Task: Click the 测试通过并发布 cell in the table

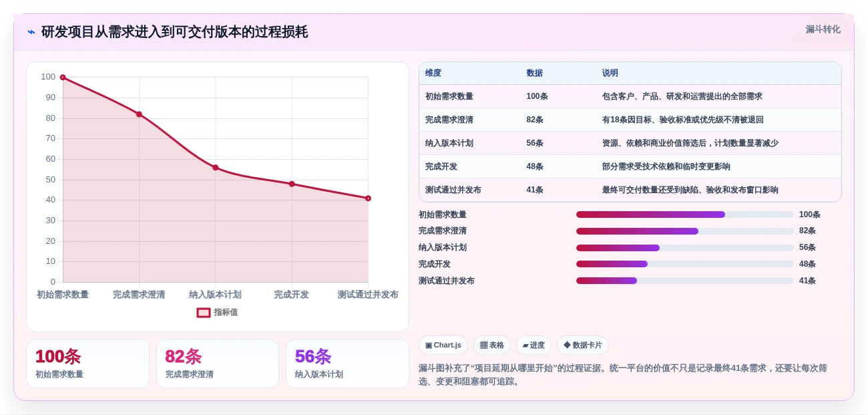Action: (453, 190)
